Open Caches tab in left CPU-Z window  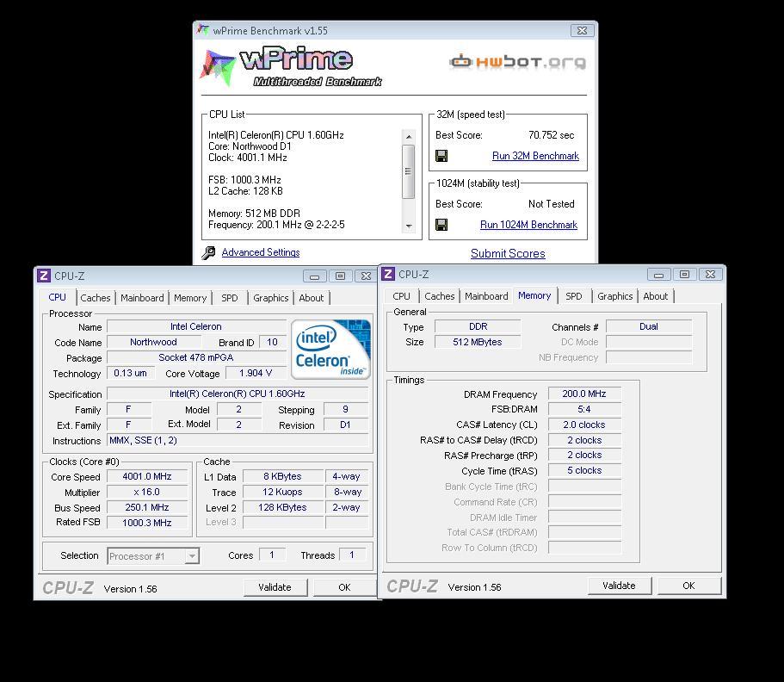[x=95, y=298]
